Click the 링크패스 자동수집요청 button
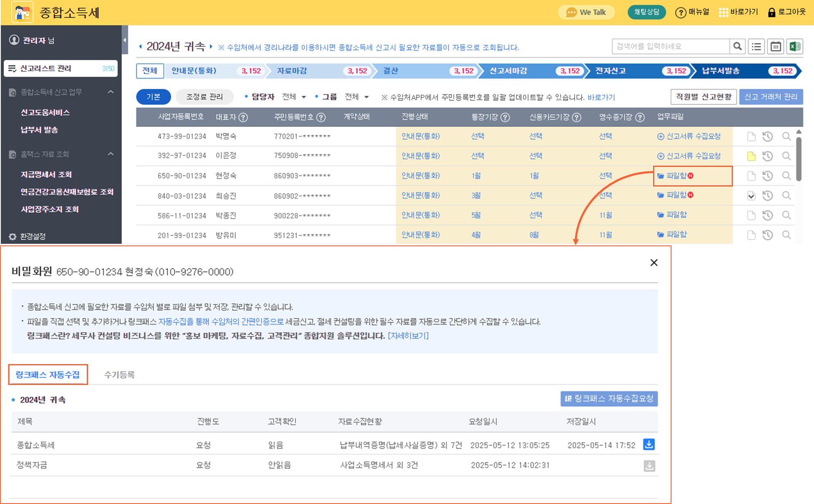This screenshot has height=504, width=814. [609, 399]
